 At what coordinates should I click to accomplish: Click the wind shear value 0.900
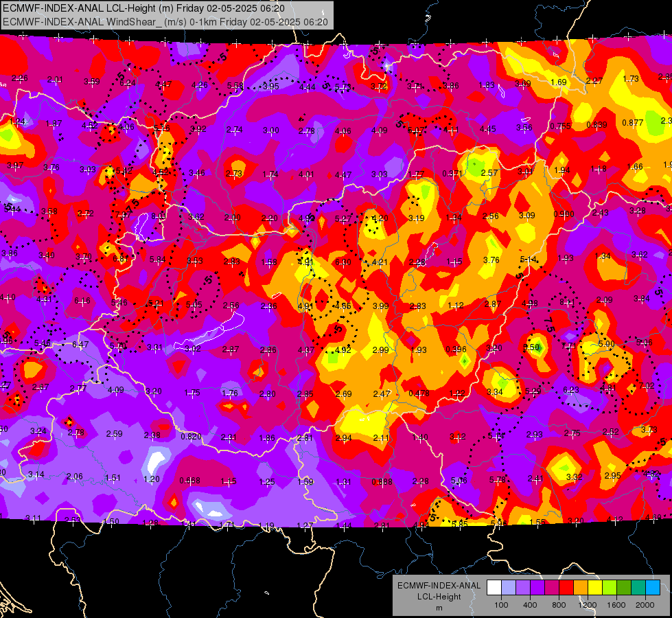(564, 214)
